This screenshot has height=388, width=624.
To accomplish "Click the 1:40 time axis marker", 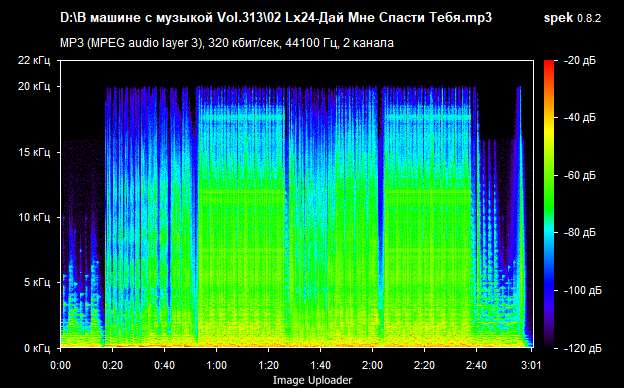I will 320,365.
